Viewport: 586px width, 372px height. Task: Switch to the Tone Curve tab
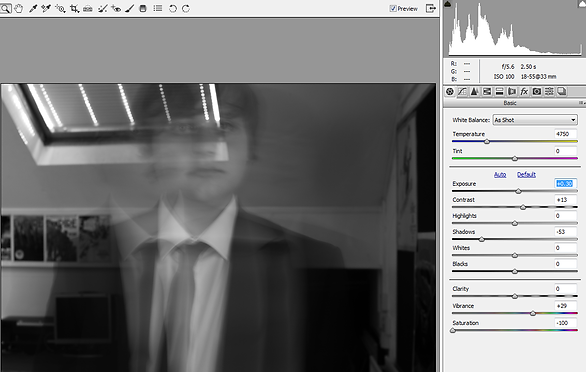[462, 91]
